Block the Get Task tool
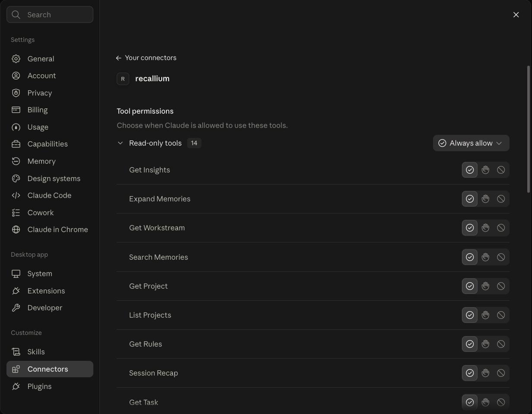532x414 pixels. tap(501, 402)
